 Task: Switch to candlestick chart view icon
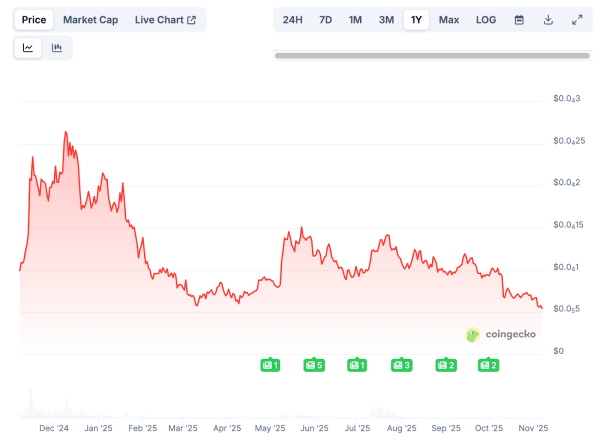pos(57,47)
